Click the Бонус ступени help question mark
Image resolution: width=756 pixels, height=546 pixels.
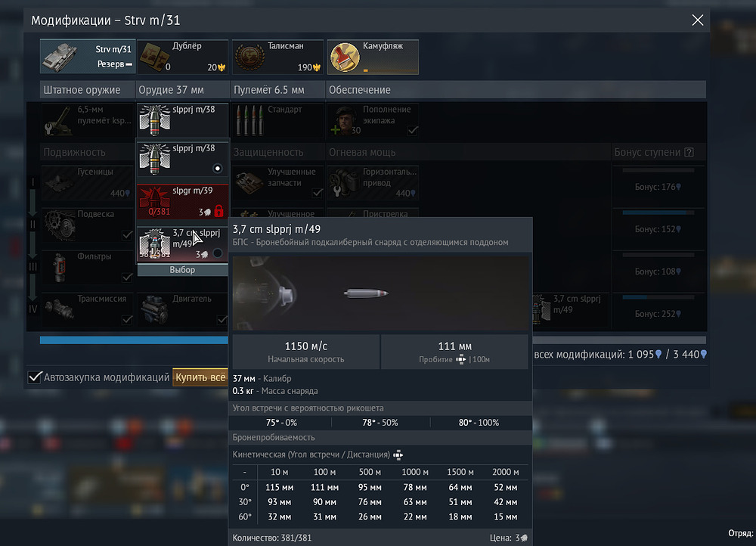tap(689, 153)
